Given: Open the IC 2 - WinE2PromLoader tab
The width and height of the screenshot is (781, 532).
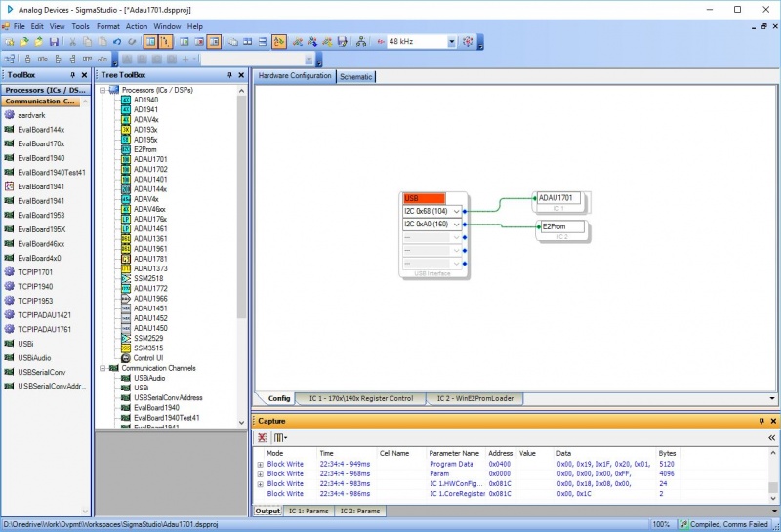Looking at the screenshot, I should [x=475, y=398].
